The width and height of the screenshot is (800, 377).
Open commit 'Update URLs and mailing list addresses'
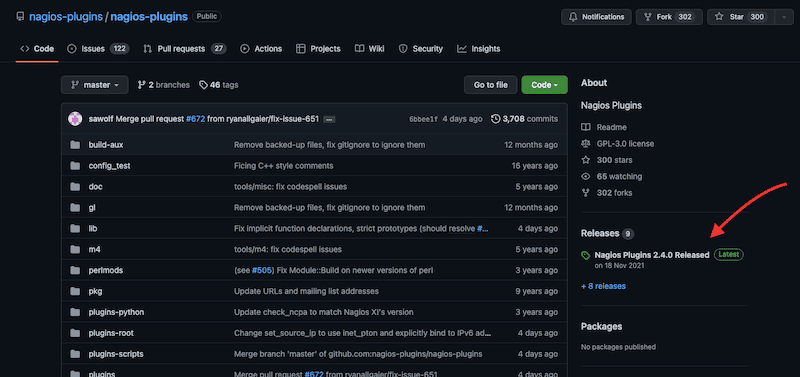[x=306, y=291]
